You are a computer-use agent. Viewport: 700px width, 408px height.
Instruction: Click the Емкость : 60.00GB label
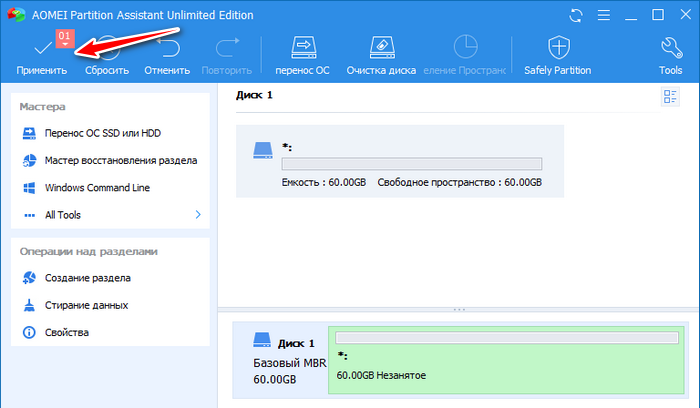[x=324, y=182]
